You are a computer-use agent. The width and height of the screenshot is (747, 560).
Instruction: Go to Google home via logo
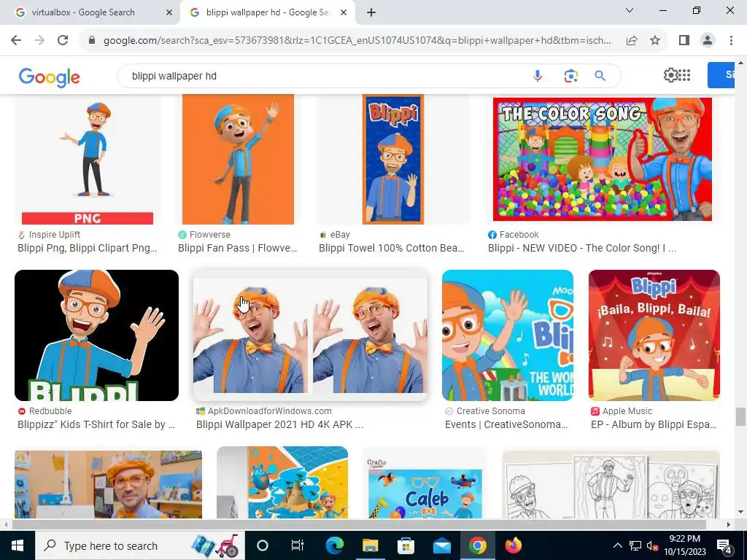tap(49, 77)
